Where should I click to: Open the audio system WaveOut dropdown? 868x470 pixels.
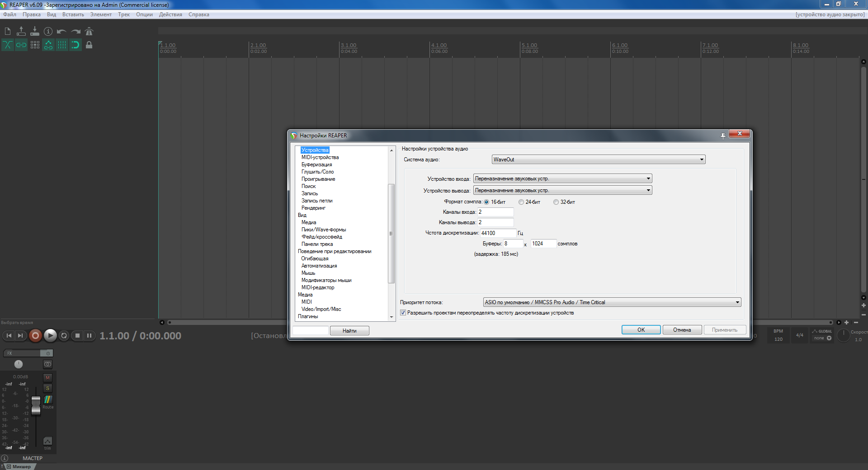[599, 160]
